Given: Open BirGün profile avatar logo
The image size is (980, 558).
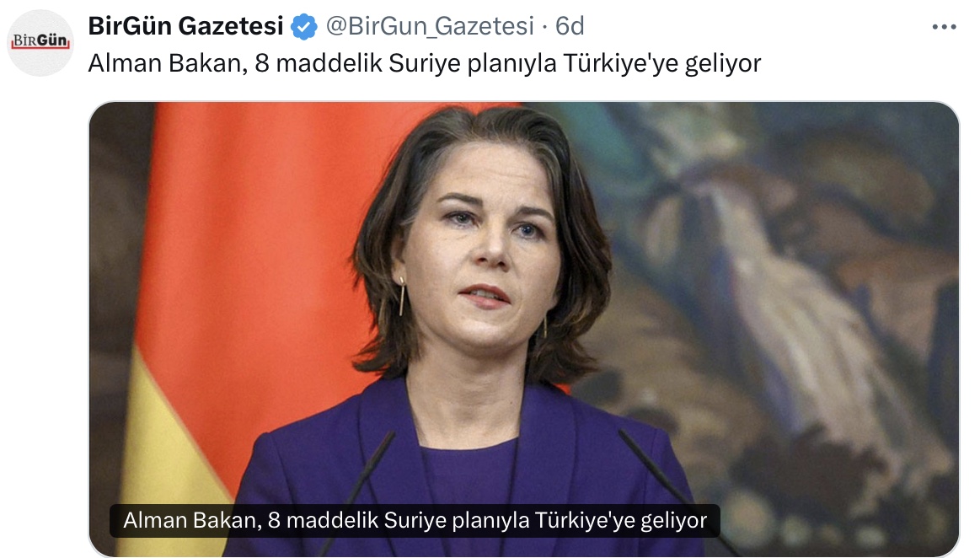Looking at the screenshot, I should click(40, 42).
